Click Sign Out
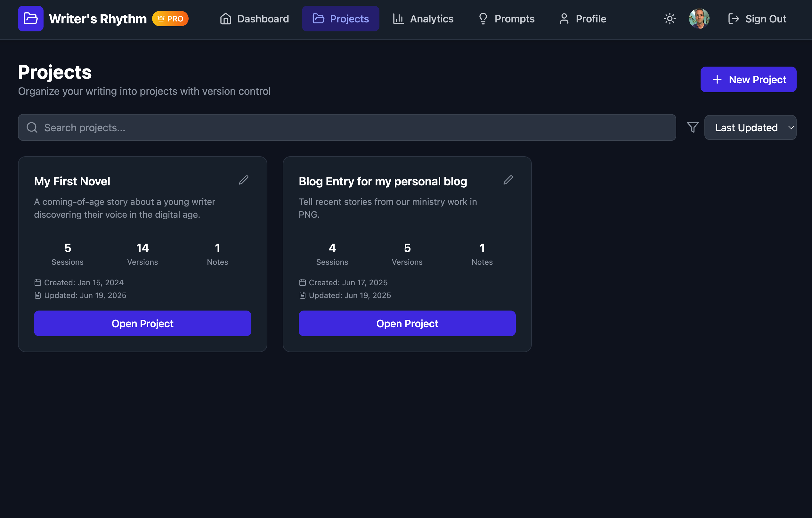This screenshot has height=518, width=812. (757, 19)
